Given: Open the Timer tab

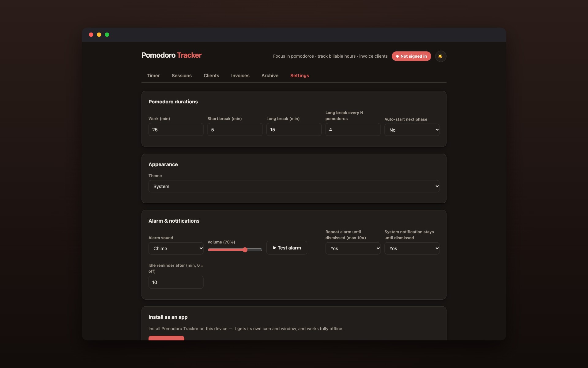Looking at the screenshot, I should pos(153,75).
